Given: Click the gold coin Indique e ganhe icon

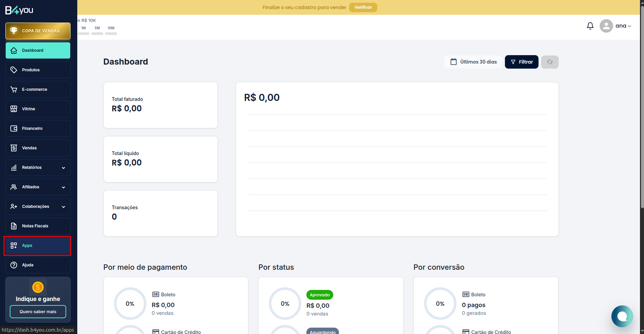Looking at the screenshot, I should (38, 287).
